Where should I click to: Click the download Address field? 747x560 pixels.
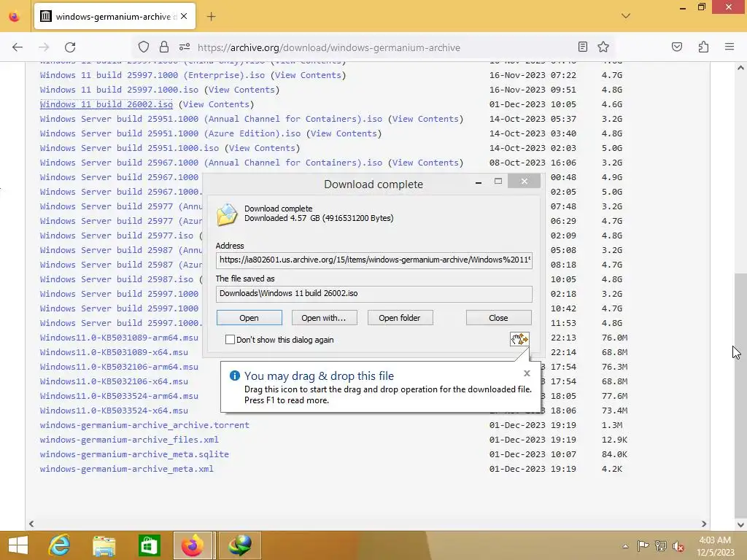tap(374, 260)
